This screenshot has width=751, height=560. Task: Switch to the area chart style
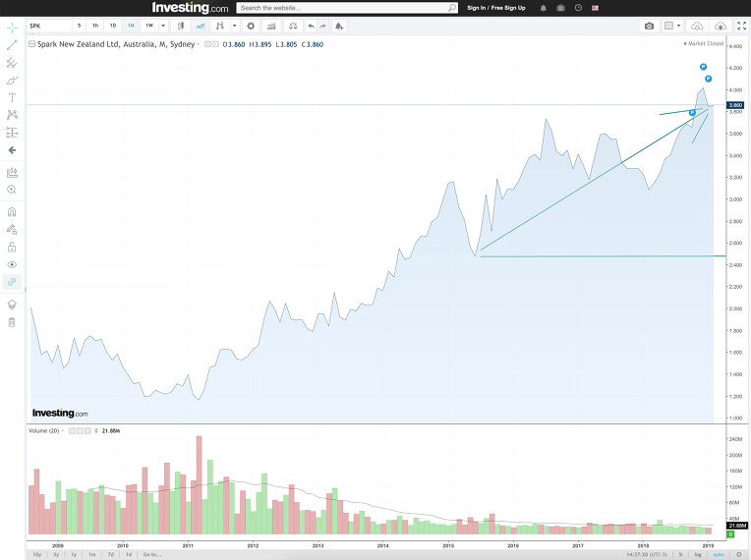pos(201,26)
